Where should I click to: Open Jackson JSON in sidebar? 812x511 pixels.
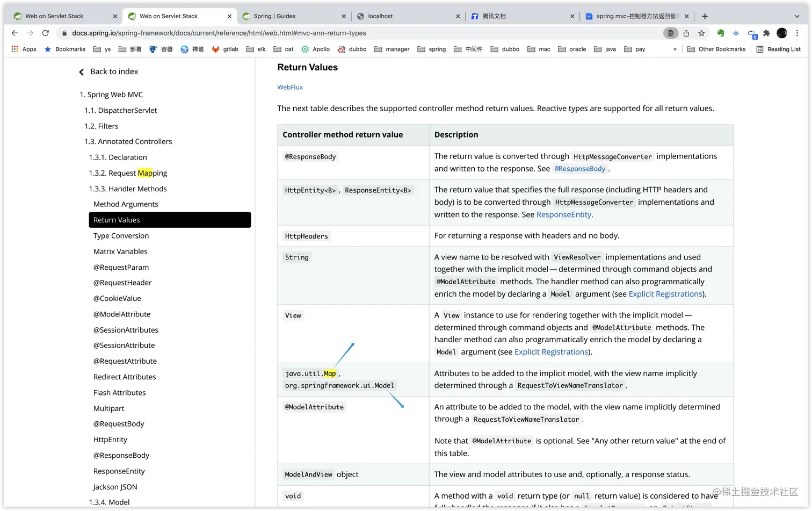pyautogui.click(x=115, y=487)
